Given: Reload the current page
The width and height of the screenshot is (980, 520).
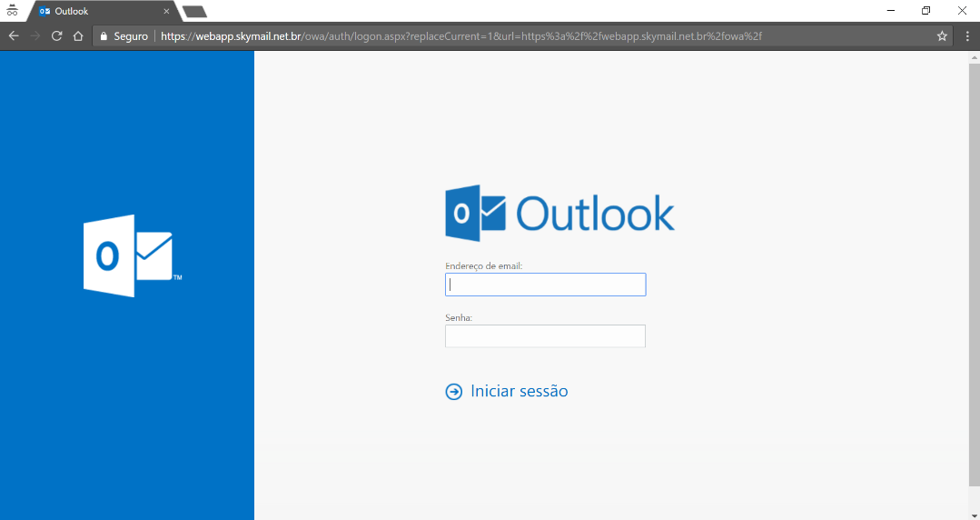Looking at the screenshot, I should [x=57, y=36].
